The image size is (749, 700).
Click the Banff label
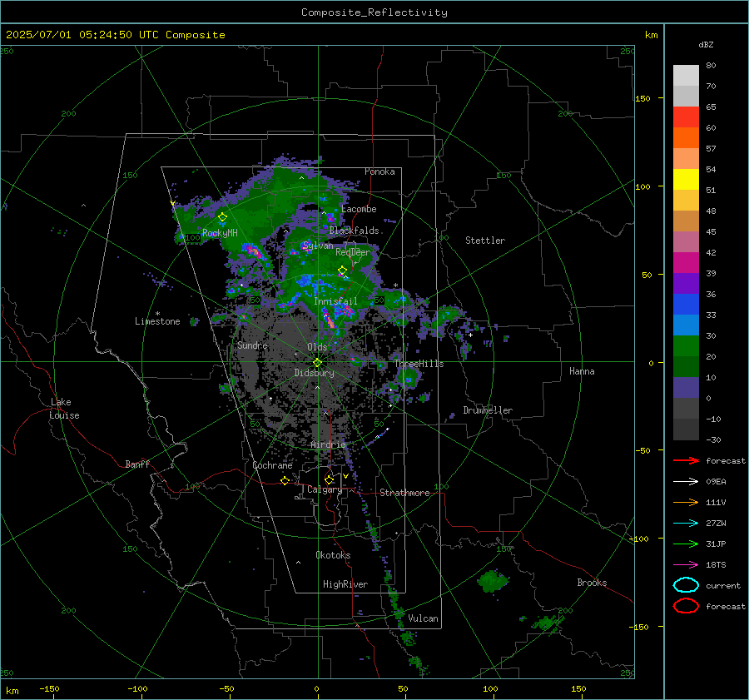pyautogui.click(x=137, y=464)
